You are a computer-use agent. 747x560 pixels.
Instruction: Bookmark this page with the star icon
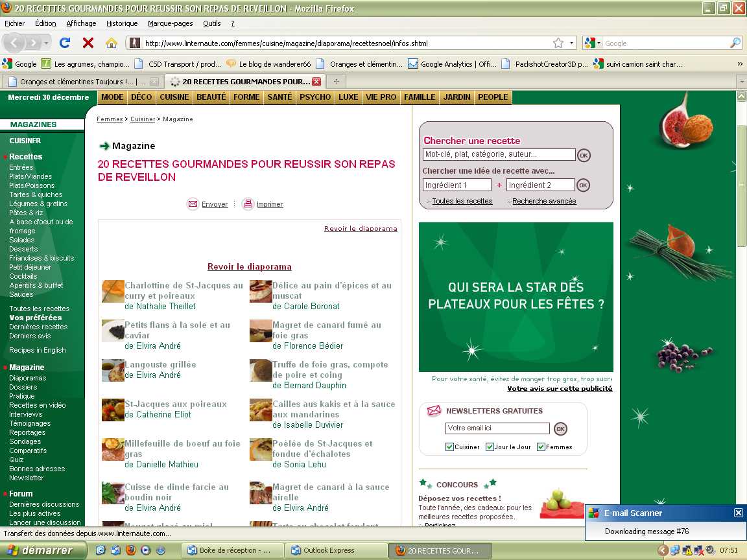(x=558, y=43)
